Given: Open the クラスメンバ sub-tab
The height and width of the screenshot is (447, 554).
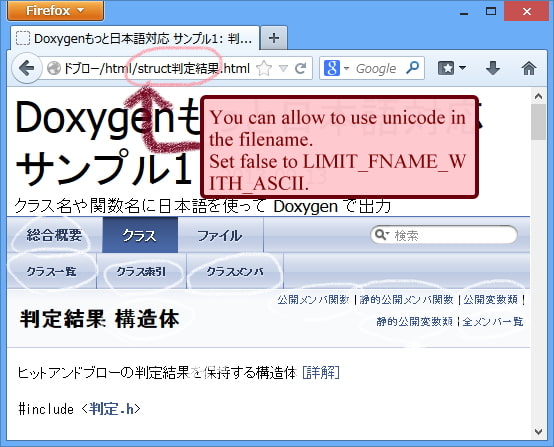Looking at the screenshot, I should [235, 271].
